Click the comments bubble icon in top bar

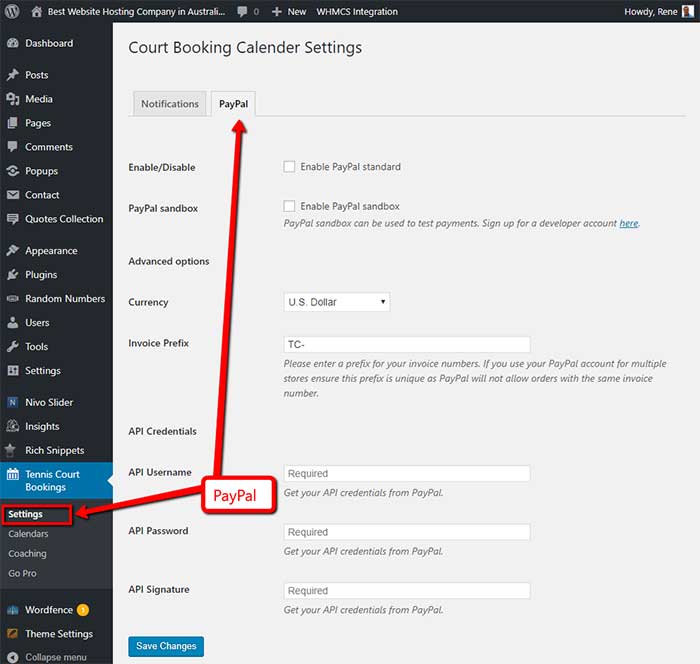242,12
